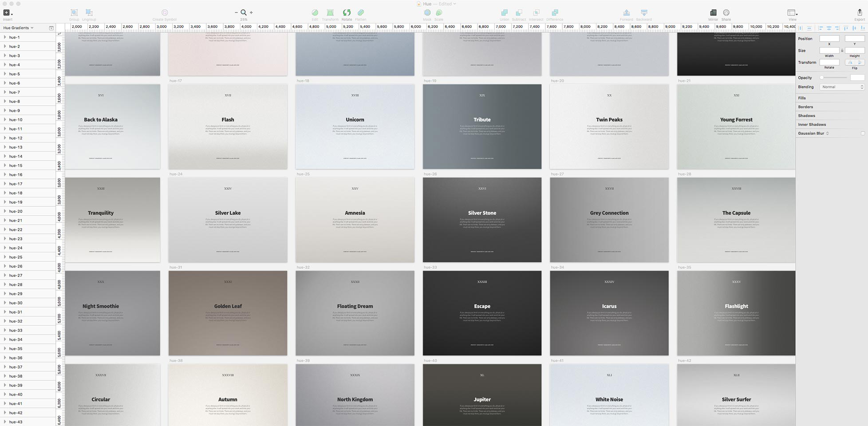
Task: Click the Export icon
Action: coord(860,12)
